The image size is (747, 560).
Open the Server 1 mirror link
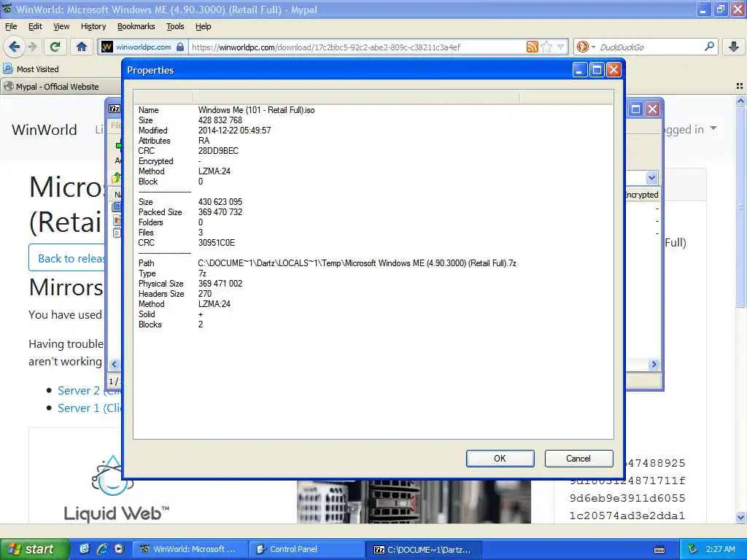coord(90,408)
